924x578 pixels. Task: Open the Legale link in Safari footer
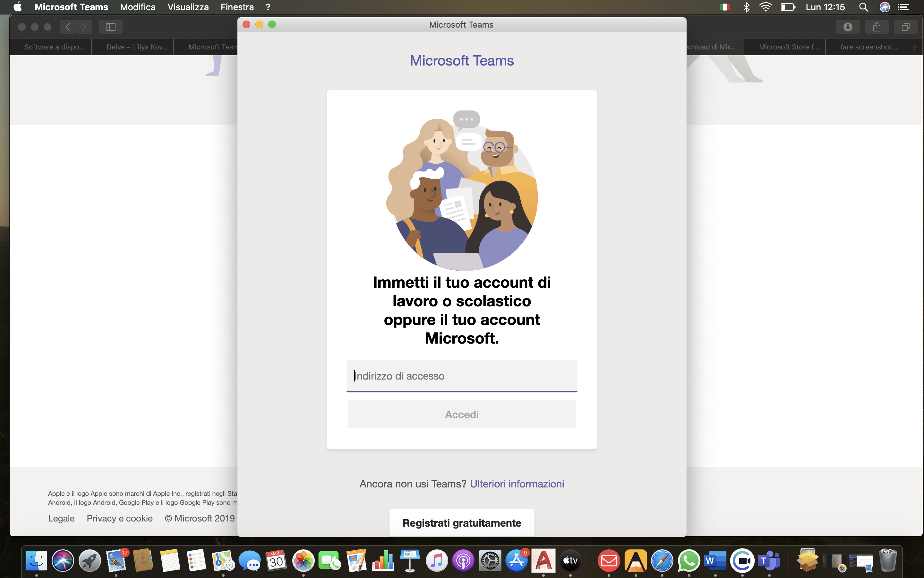click(x=61, y=518)
